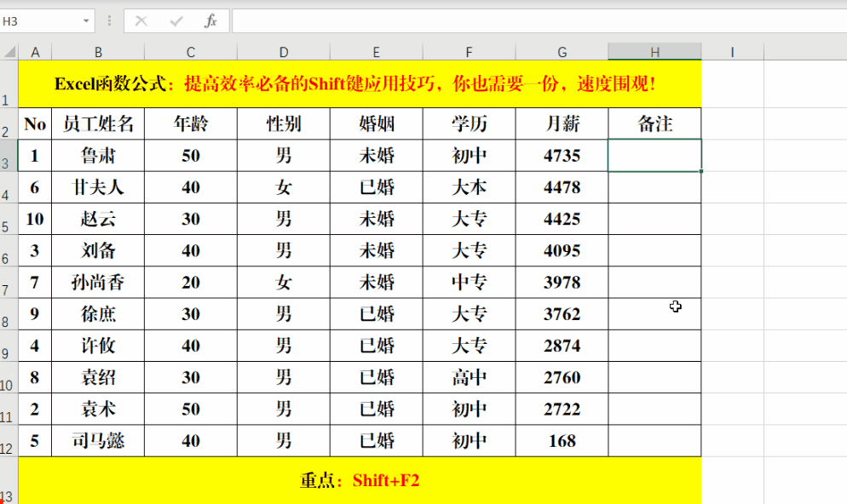
Task: Click the 婚姻 header cell
Action: click(x=377, y=123)
